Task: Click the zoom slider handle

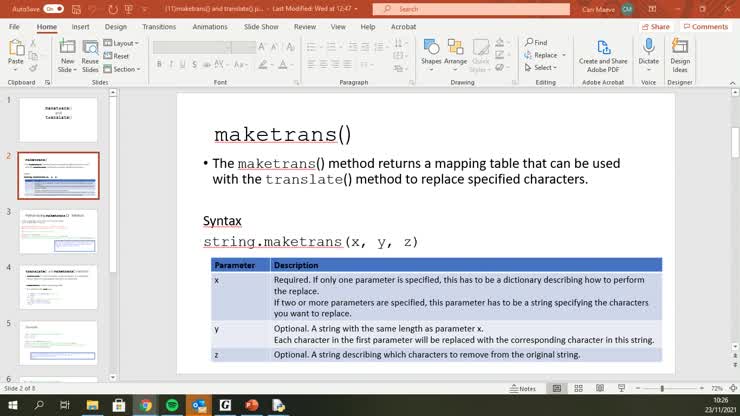Action: pos(662,388)
